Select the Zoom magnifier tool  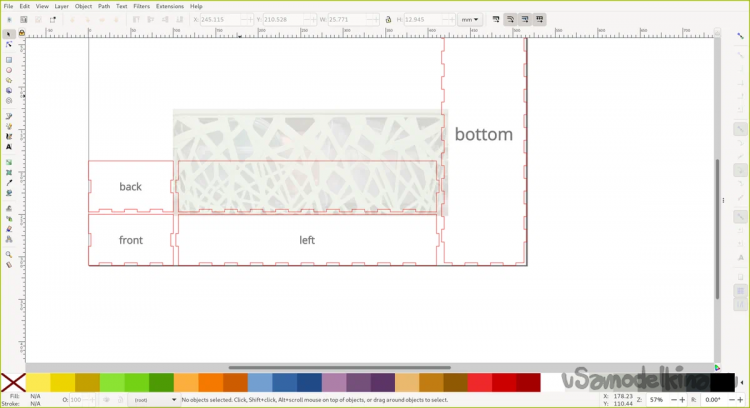9,254
